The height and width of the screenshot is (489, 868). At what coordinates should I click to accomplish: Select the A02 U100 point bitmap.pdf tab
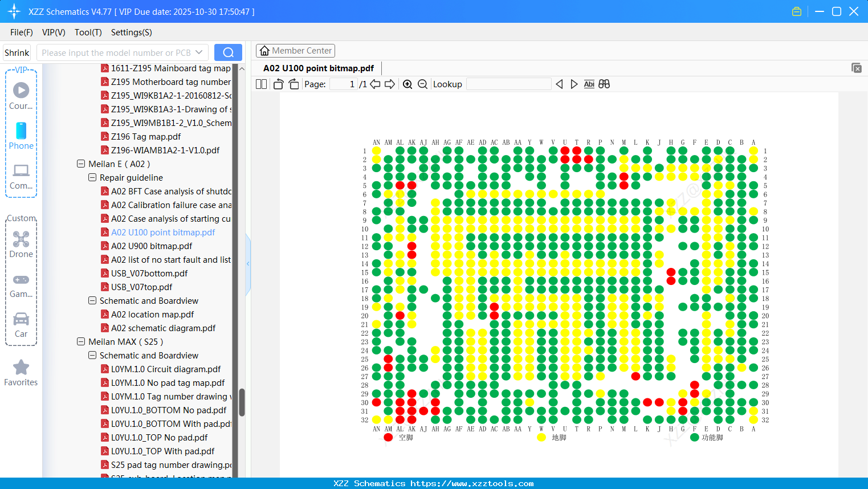coord(319,68)
